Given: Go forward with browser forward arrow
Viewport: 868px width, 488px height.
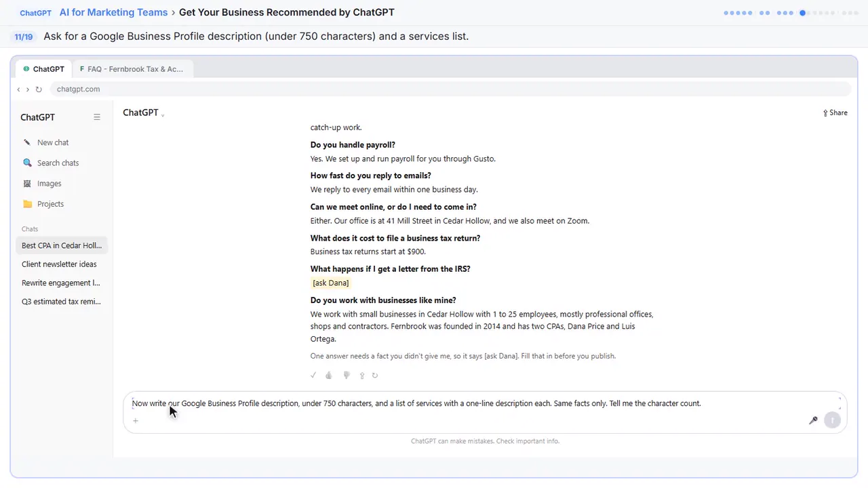Looking at the screenshot, I should coord(28,89).
